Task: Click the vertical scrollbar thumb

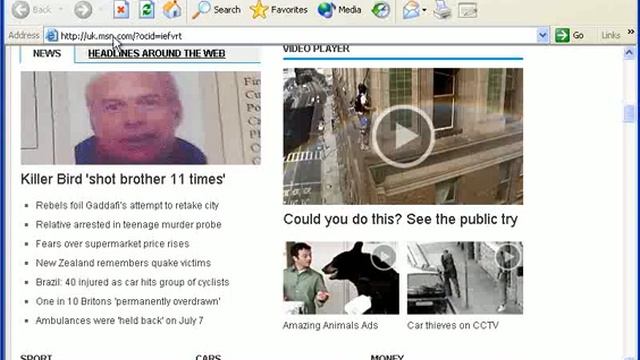Action: [x=629, y=113]
